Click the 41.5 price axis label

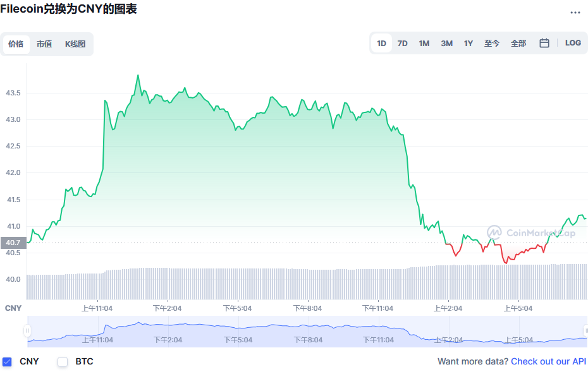pos(13,200)
